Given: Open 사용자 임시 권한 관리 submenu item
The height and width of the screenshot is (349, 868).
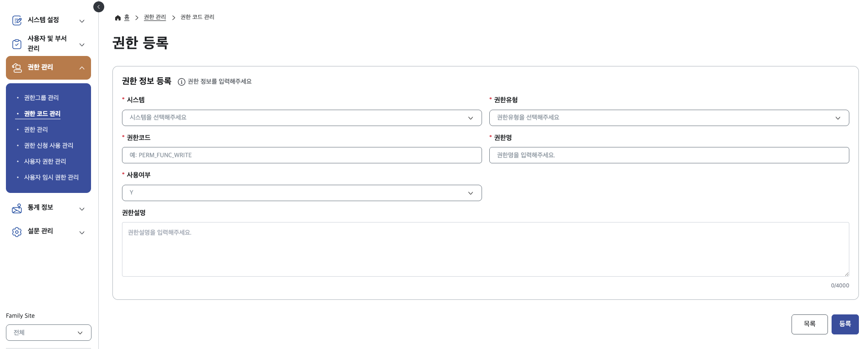Looking at the screenshot, I should point(51,177).
